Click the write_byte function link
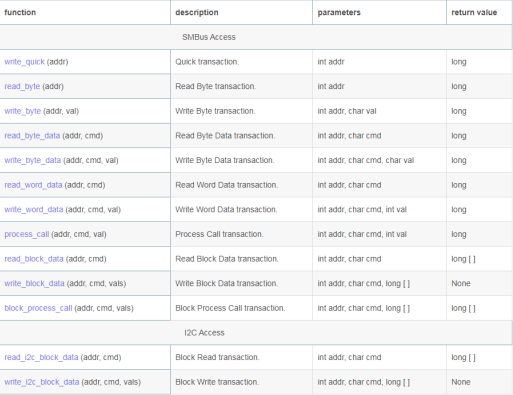The image size is (513, 395). point(23,111)
